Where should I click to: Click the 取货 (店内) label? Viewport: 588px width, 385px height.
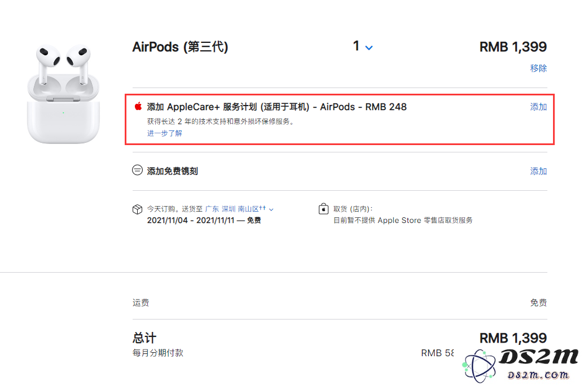tap(353, 209)
